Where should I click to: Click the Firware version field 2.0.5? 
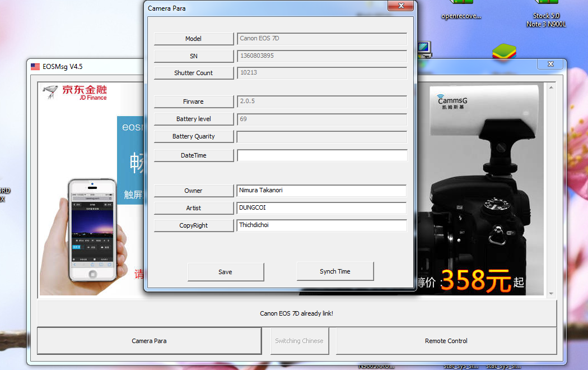click(x=322, y=101)
